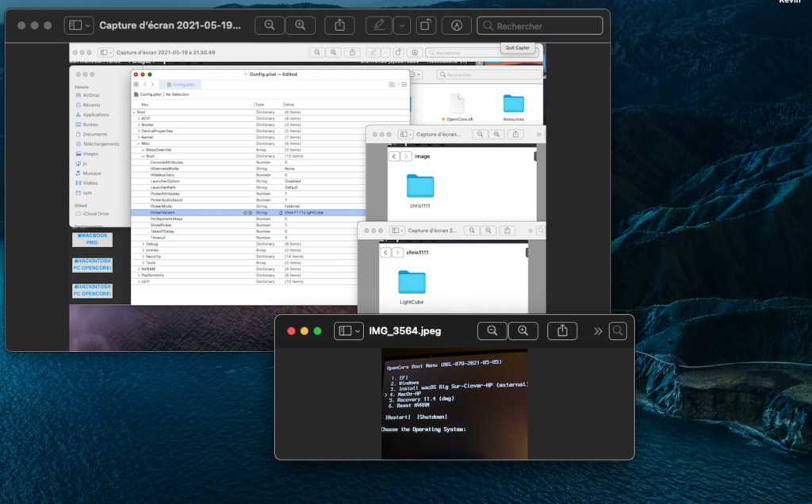Minimize the IMG_3564.jpeg window with yellow button

[x=304, y=331]
